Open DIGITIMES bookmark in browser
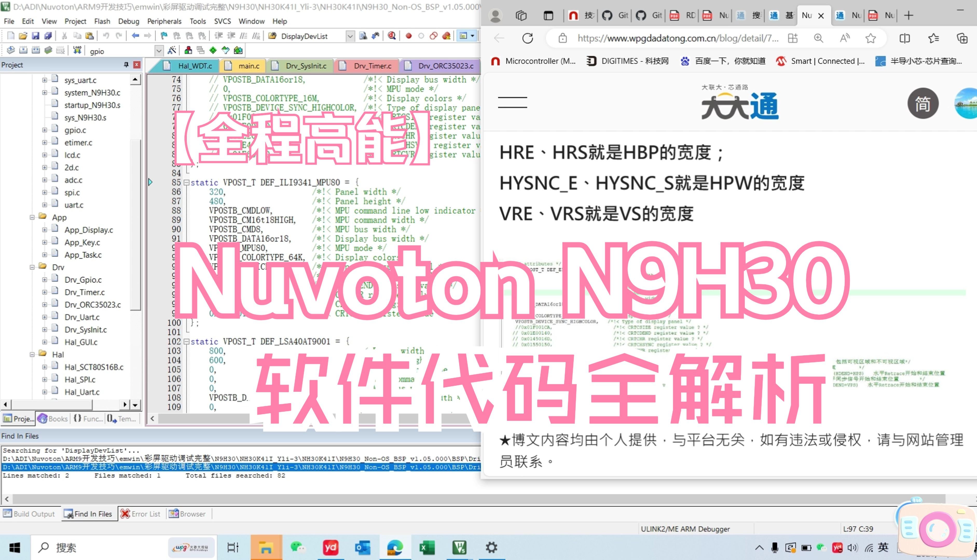This screenshot has height=560, width=977. [627, 61]
